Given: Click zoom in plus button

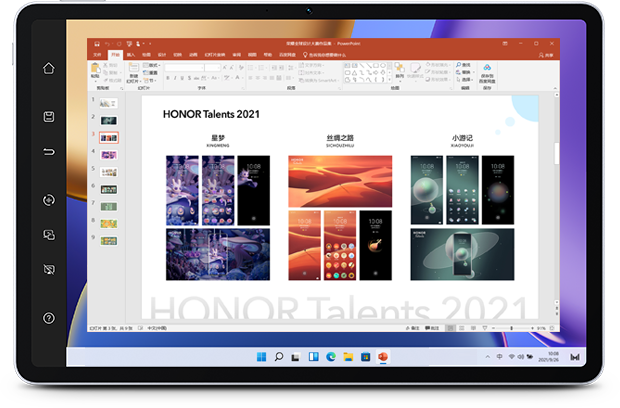Looking at the screenshot, I should tap(532, 328).
